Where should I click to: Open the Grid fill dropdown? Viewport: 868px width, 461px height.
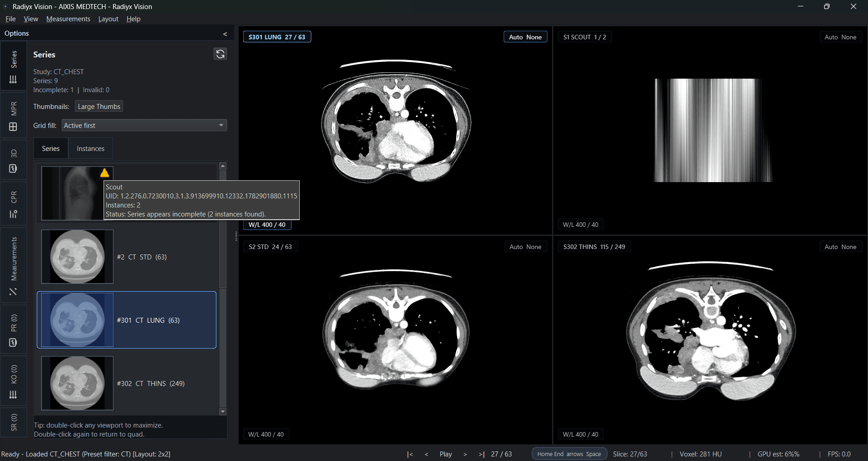click(x=144, y=125)
